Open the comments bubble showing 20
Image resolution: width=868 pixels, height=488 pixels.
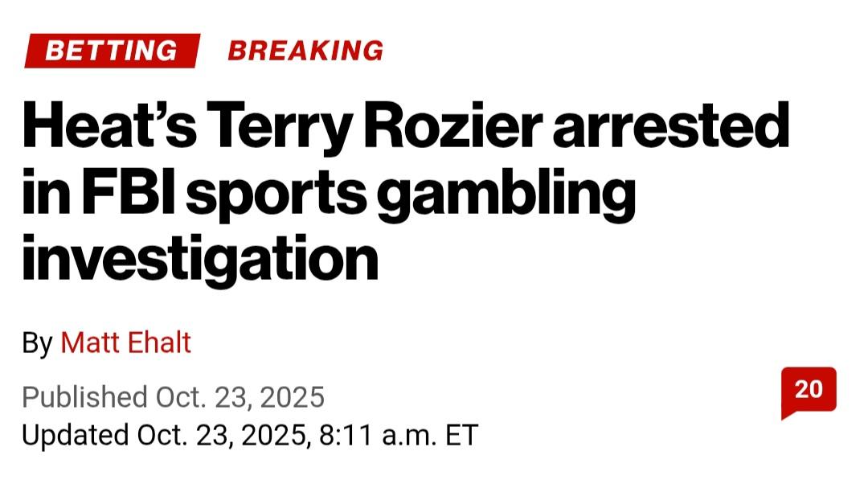click(x=808, y=390)
